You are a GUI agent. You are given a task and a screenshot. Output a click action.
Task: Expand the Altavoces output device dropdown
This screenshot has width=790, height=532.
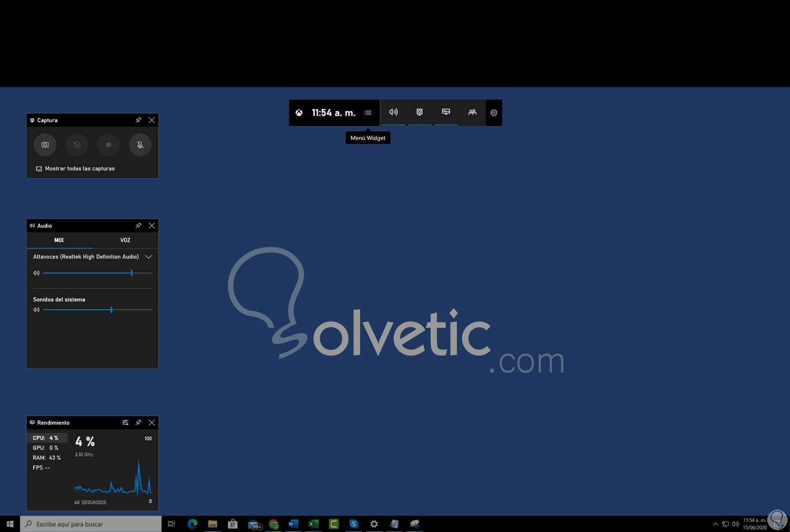[149, 257]
